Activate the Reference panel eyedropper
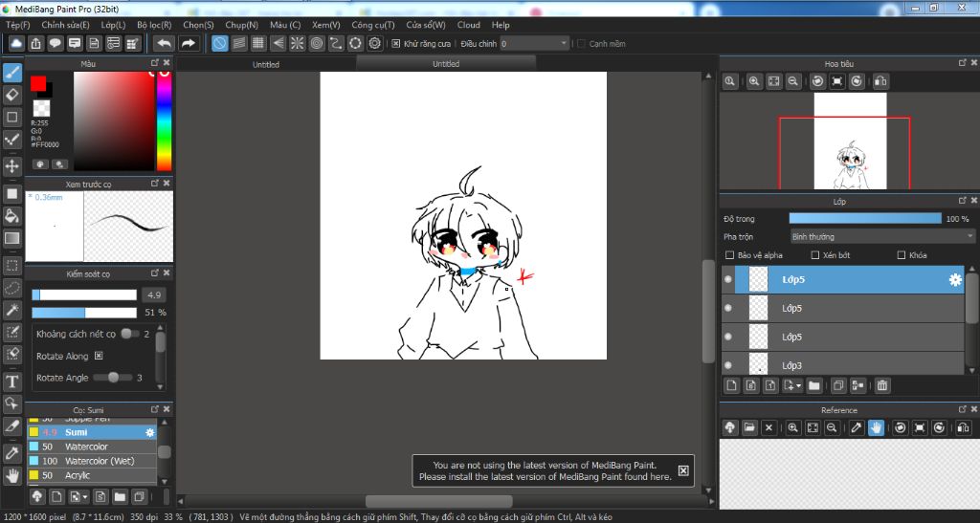Viewport: 980px width, 523px height. point(857,427)
